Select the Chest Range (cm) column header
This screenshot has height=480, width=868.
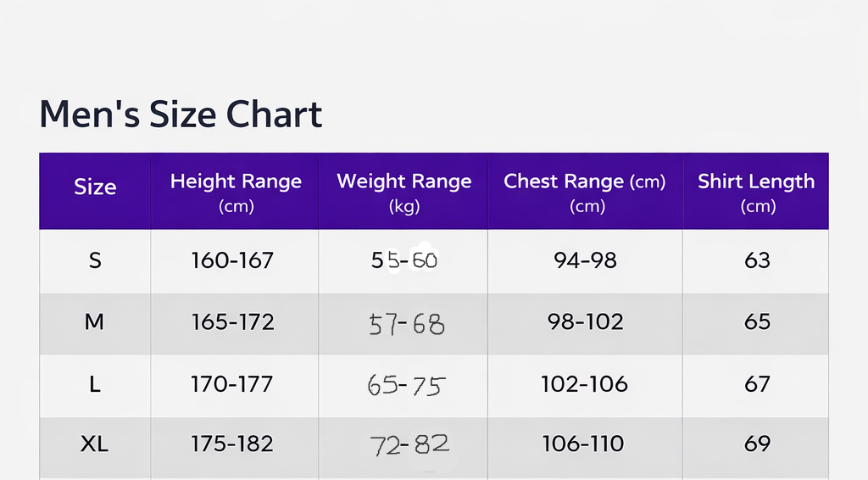click(585, 193)
